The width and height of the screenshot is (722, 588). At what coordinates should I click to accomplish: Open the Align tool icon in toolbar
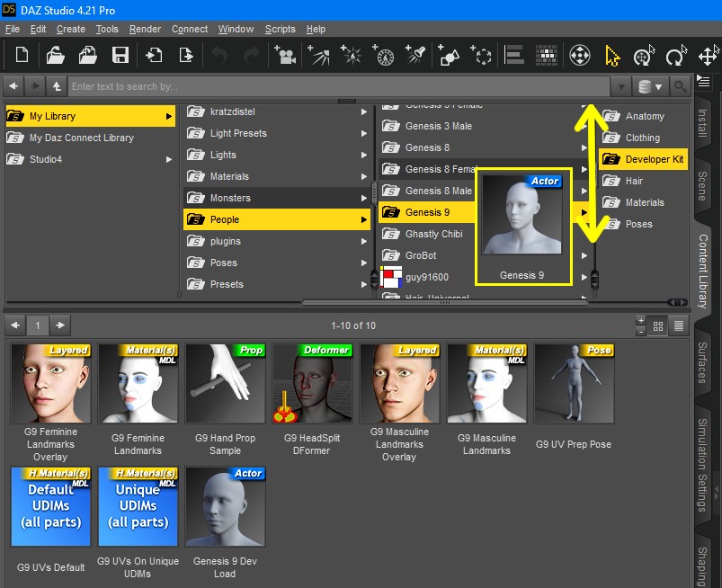pyautogui.click(x=514, y=56)
